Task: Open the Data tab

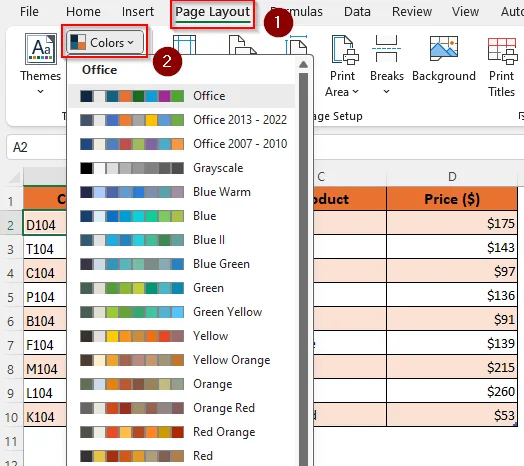Action: tap(357, 12)
